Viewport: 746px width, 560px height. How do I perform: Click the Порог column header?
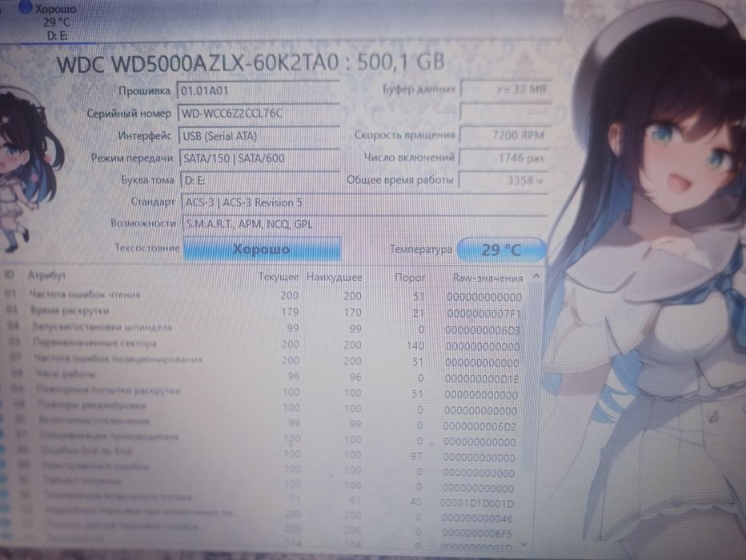[410, 278]
